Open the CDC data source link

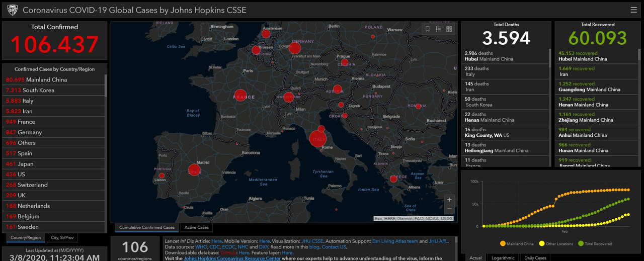(214, 247)
